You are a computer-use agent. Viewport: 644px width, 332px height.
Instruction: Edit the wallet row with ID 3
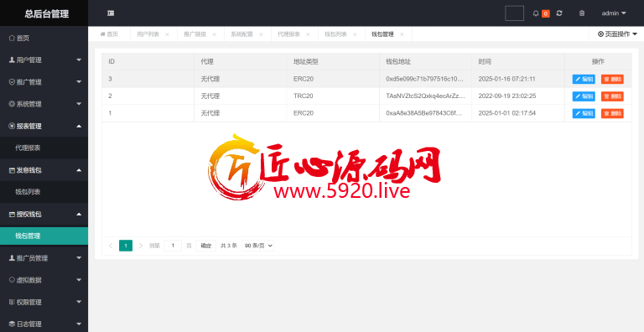point(584,80)
